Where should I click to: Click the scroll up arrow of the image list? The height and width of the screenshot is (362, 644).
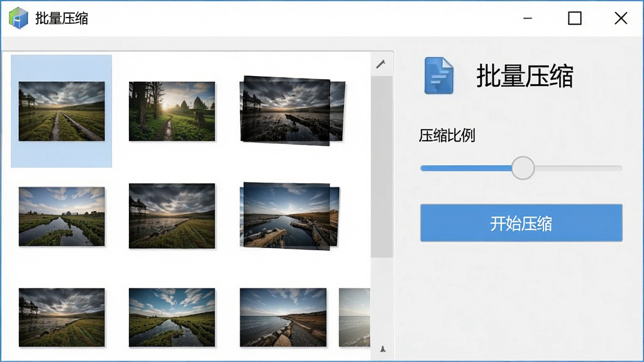381,64
